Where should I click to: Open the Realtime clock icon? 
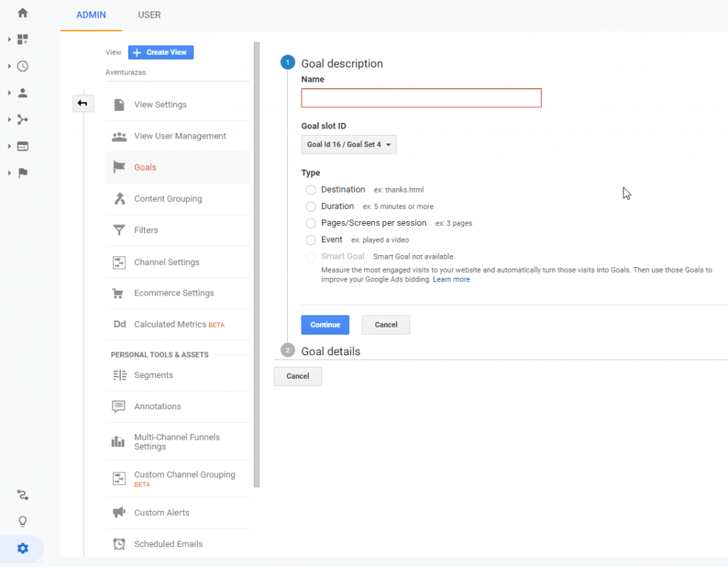click(22, 66)
